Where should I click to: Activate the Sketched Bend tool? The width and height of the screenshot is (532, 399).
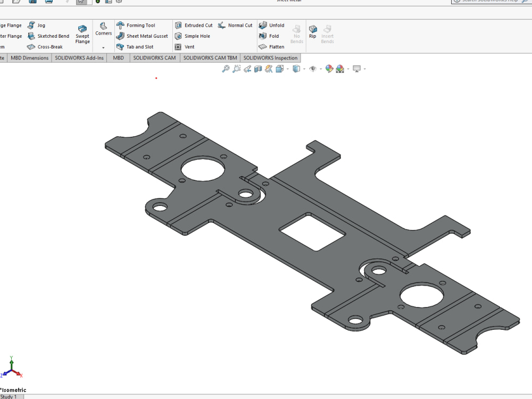48,36
